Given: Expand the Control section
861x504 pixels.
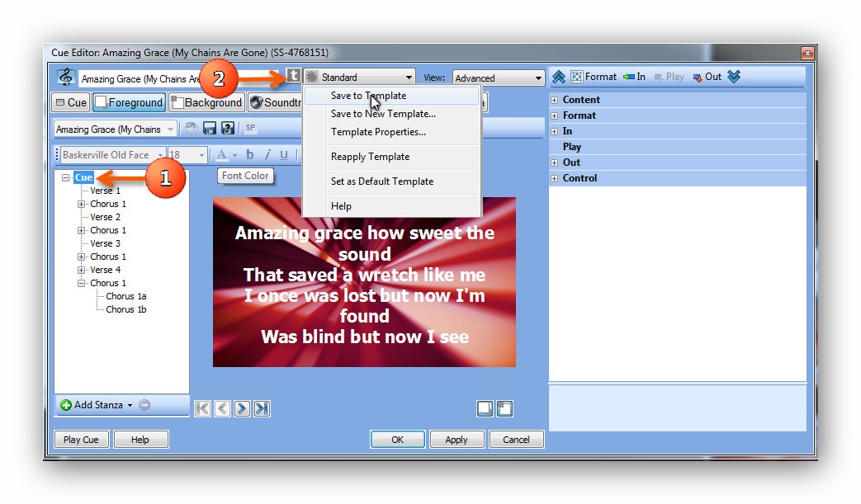Looking at the screenshot, I should [x=555, y=178].
